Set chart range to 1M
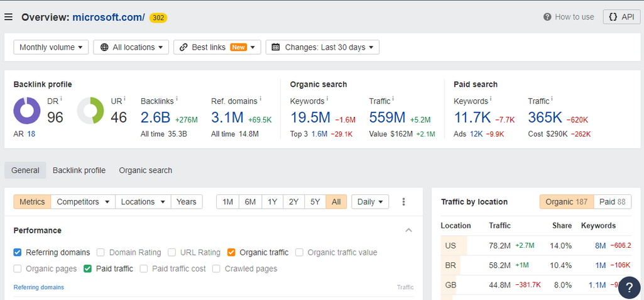This screenshot has width=644, height=300. click(227, 202)
